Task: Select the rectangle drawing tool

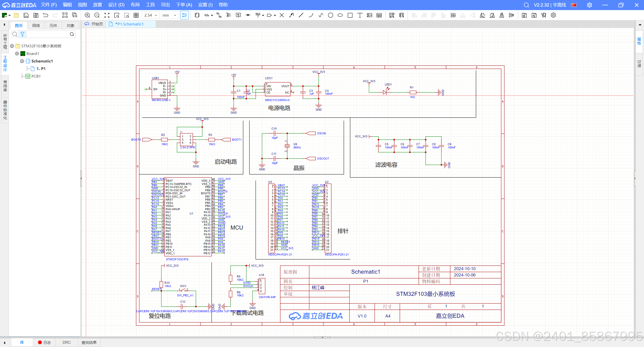Action: click(350, 15)
